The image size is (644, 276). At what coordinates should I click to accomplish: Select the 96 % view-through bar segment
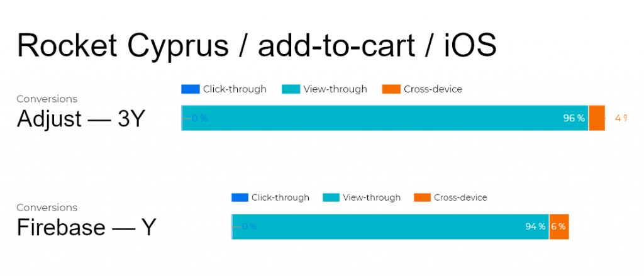click(x=385, y=118)
